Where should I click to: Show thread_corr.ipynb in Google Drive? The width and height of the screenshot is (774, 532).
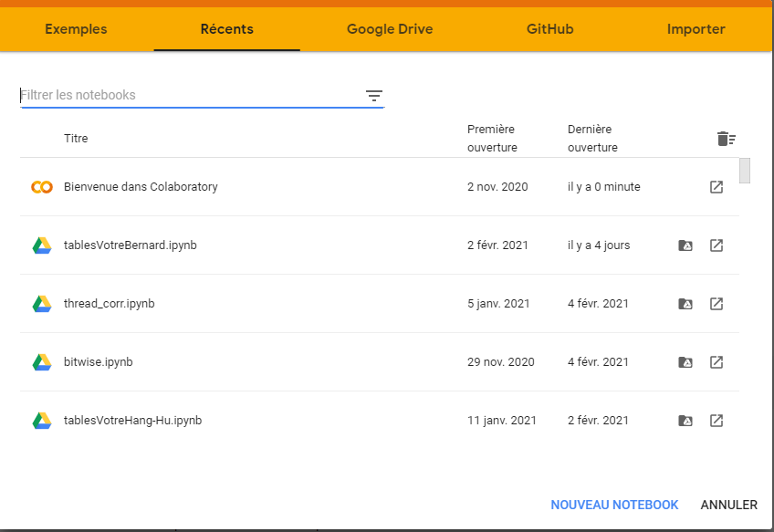(685, 304)
